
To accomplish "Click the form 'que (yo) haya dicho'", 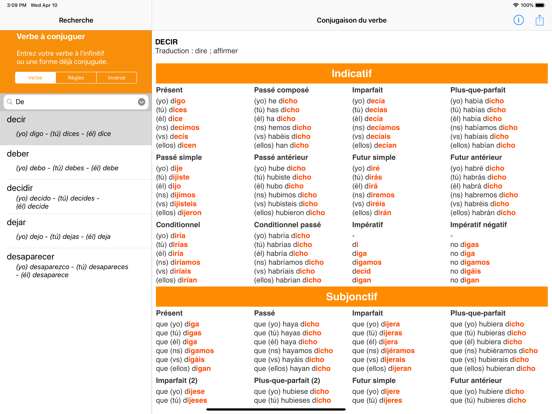I will (x=287, y=324).
